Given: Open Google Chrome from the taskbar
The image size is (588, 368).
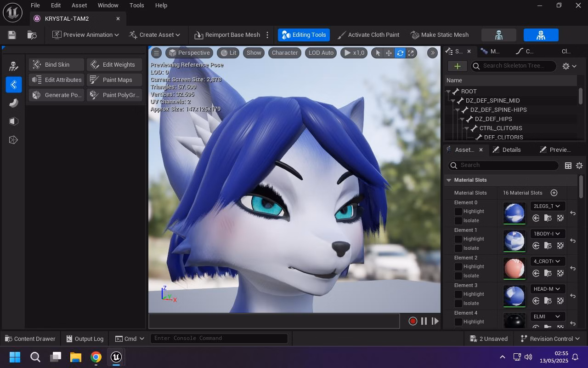Looking at the screenshot, I should point(96,357).
